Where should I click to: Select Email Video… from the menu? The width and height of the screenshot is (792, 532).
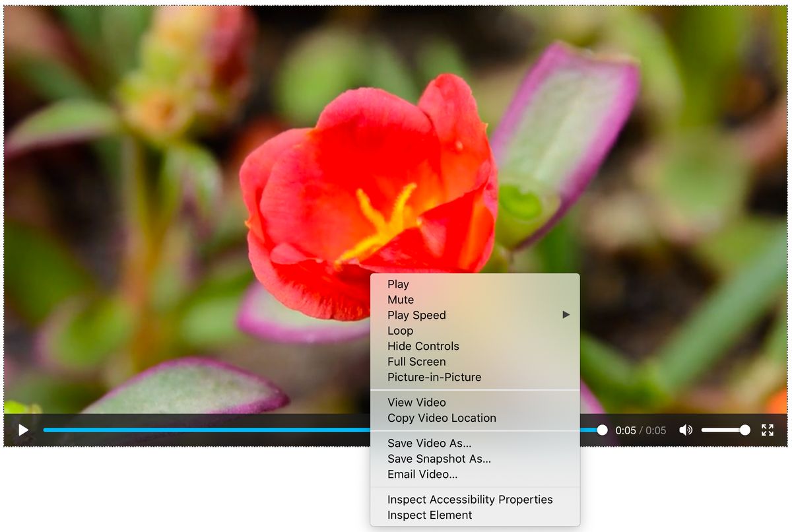point(422,475)
